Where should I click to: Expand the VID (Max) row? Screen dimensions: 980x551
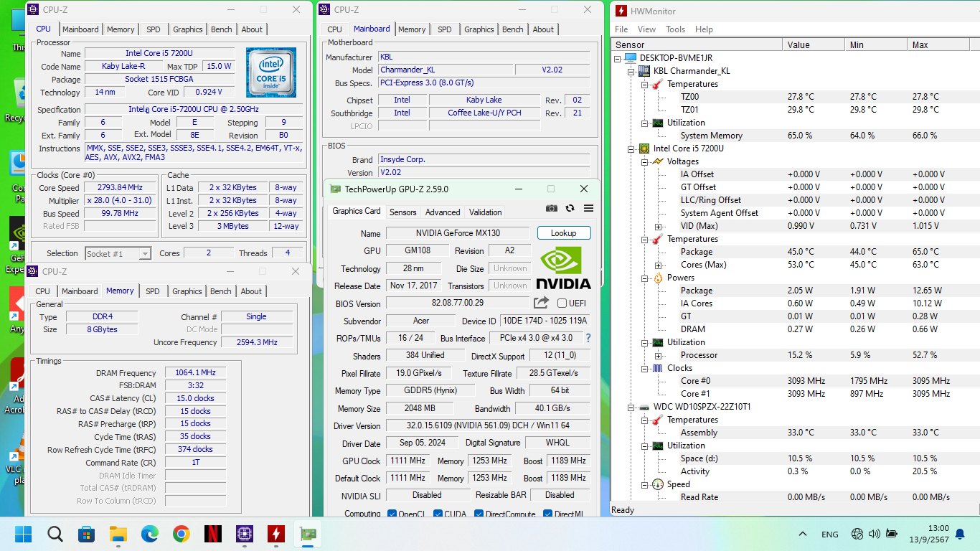658,226
